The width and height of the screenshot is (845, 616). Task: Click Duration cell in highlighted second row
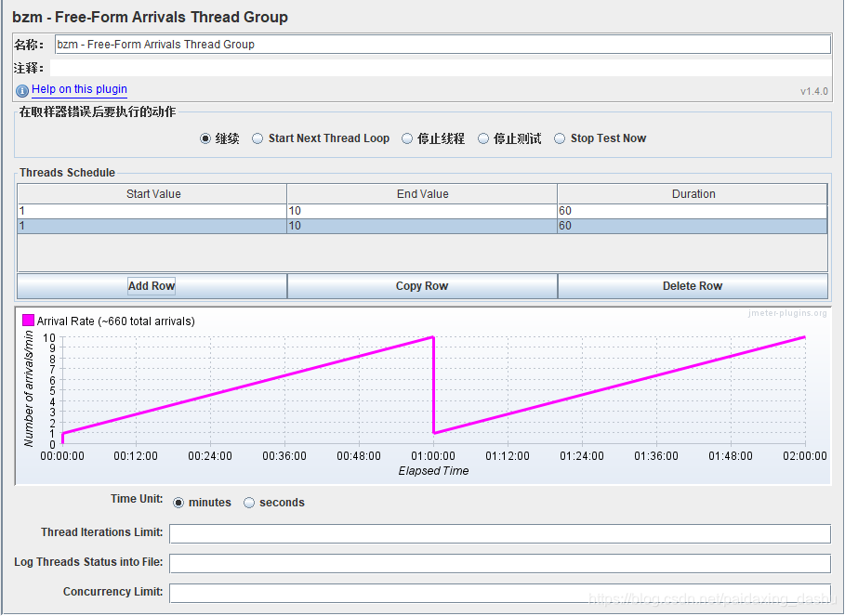693,226
